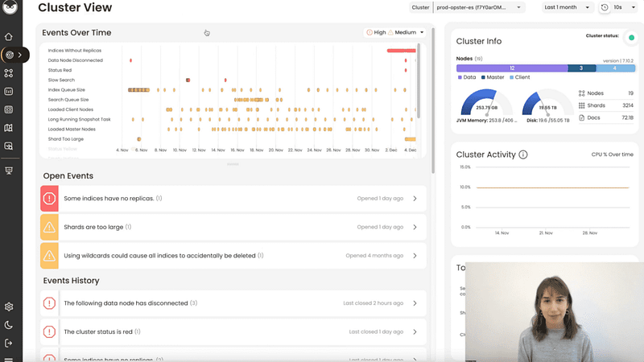Click the Cluster Activity info icon
644x362 pixels.
click(522, 154)
